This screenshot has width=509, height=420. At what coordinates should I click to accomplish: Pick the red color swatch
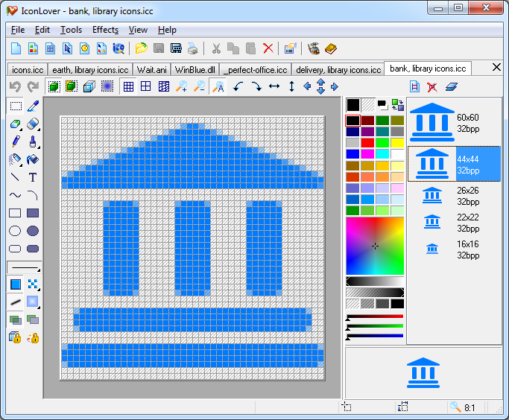[367, 142]
